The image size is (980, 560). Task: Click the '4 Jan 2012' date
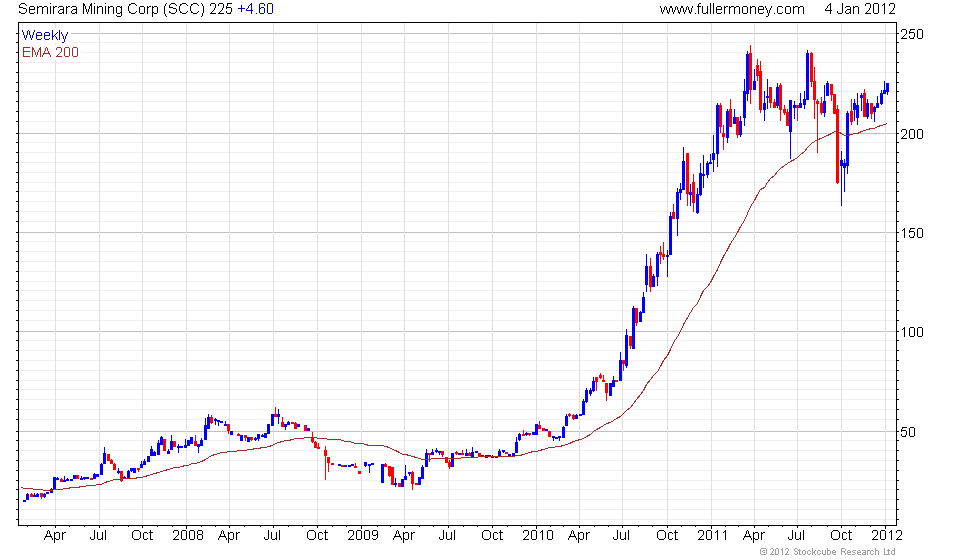click(x=860, y=9)
